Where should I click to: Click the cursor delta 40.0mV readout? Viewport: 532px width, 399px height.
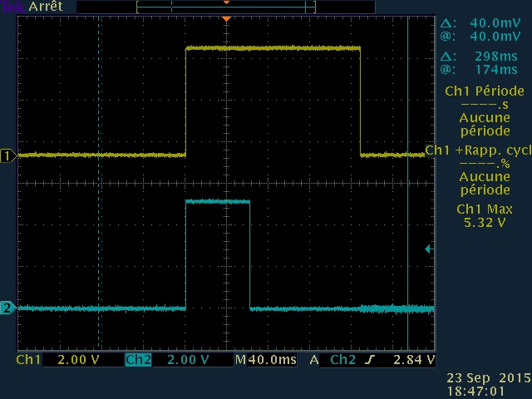tap(480, 23)
